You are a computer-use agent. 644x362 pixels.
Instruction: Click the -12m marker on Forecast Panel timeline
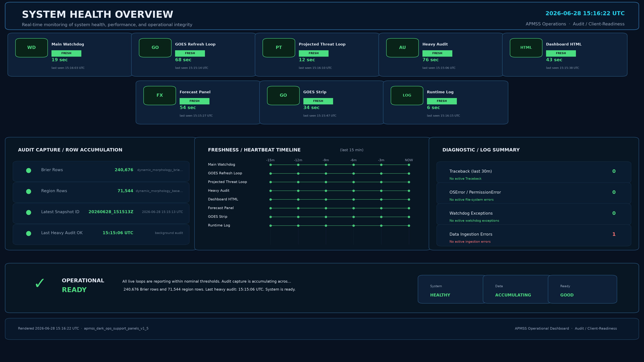point(298,208)
